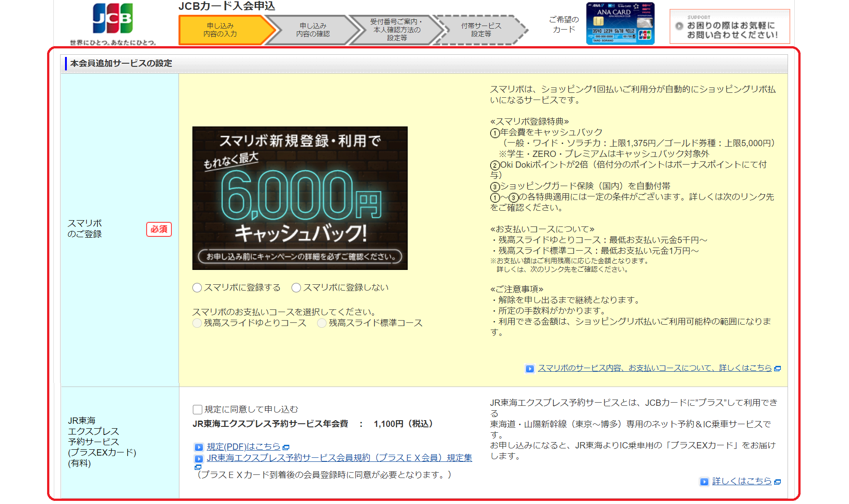Screen dimensions: 849x504
Task: Click external-window icon after スマリボ details link
Action: pyautogui.click(x=778, y=369)
